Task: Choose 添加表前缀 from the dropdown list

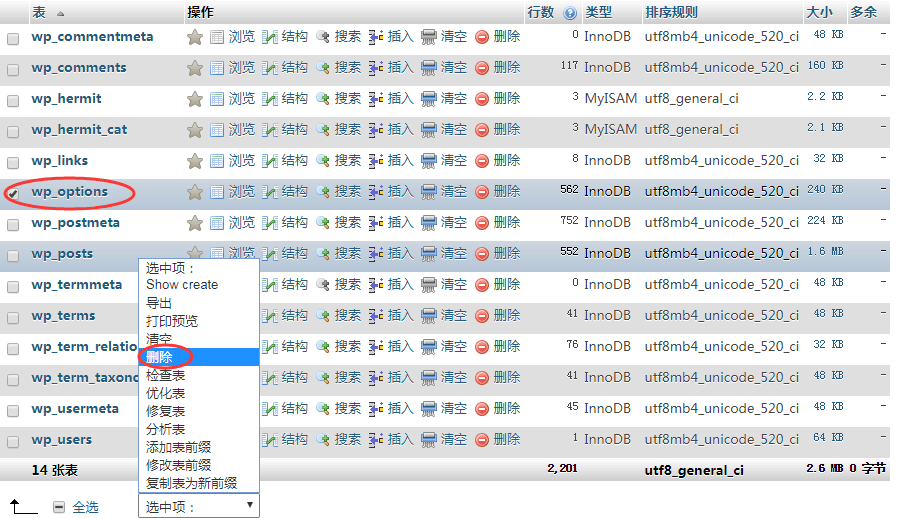Action: point(199,447)
